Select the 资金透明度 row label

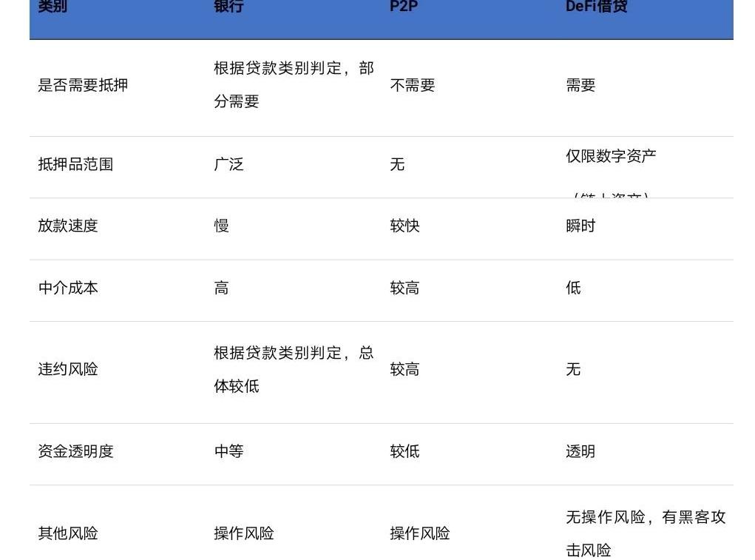75,451
